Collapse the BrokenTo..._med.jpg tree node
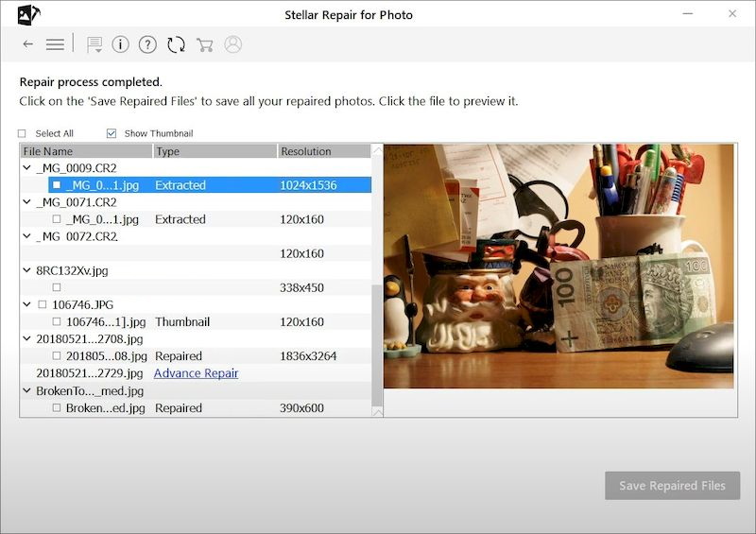Screen dimensions: 756x534 tap(27, 390)
